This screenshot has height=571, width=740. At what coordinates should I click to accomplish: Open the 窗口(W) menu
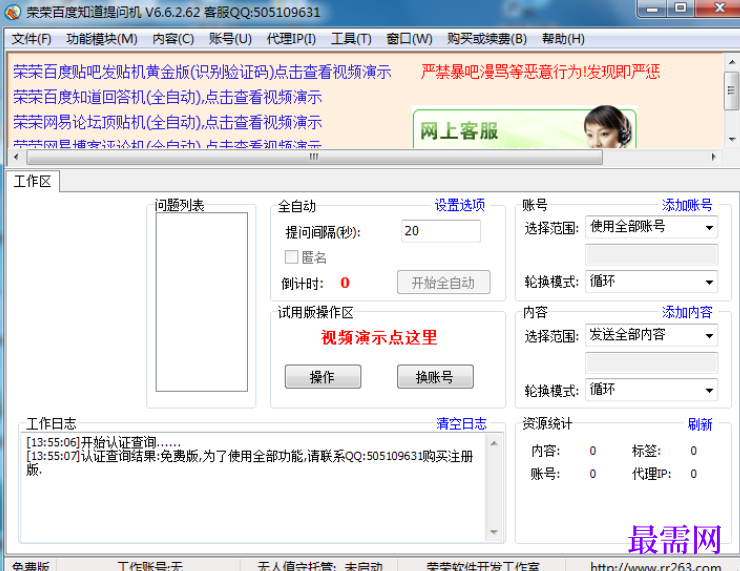pos(409,39)
